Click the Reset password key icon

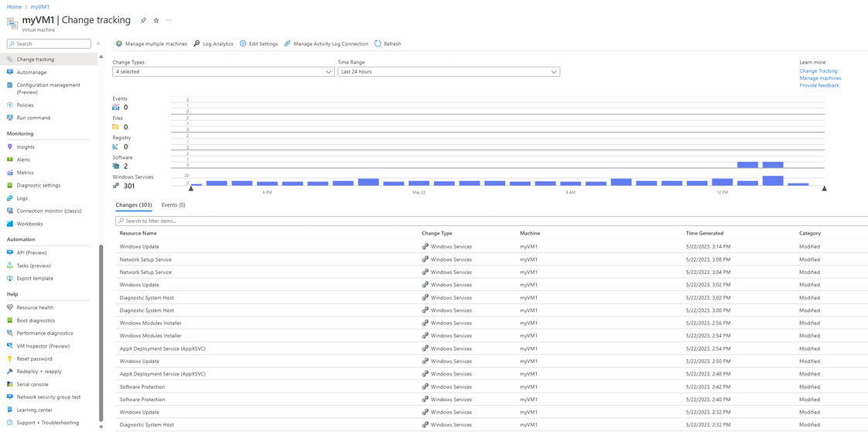click(10, 358)
